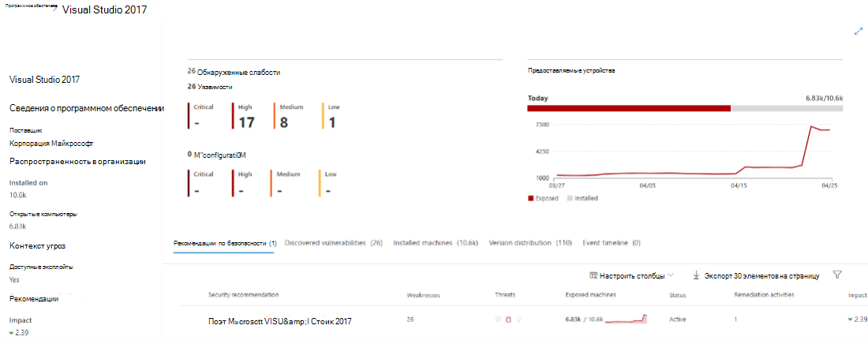
Task: Switch to Discovered vulnerabilities tab
Action: (333, 243)
